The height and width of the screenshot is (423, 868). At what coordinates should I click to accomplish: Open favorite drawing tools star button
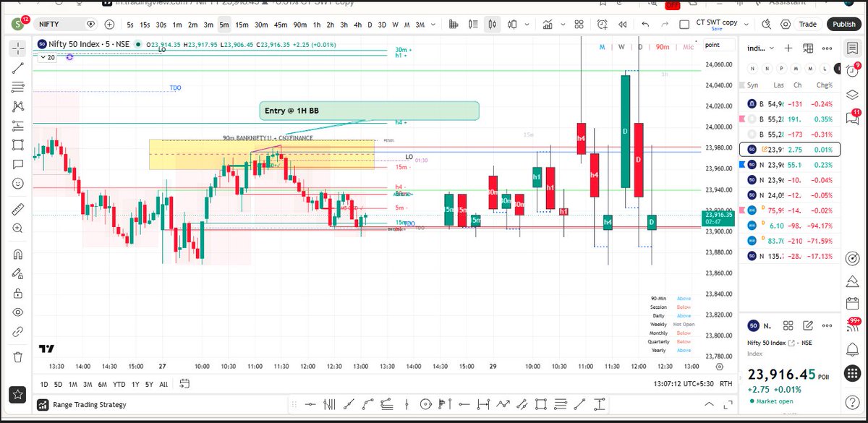18,394
